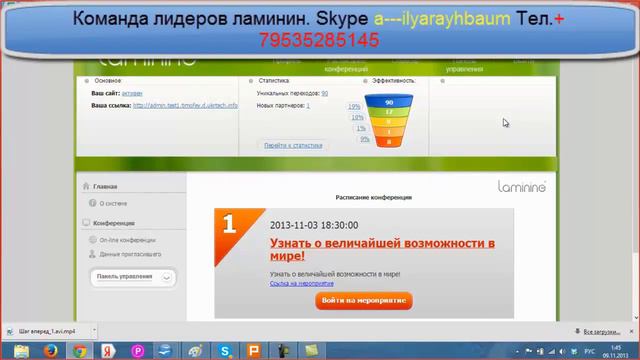The width and height of the screenshot is (640, 360).
Task: Open File Explorer from the taskbar
Action: [x=21, y=351]
